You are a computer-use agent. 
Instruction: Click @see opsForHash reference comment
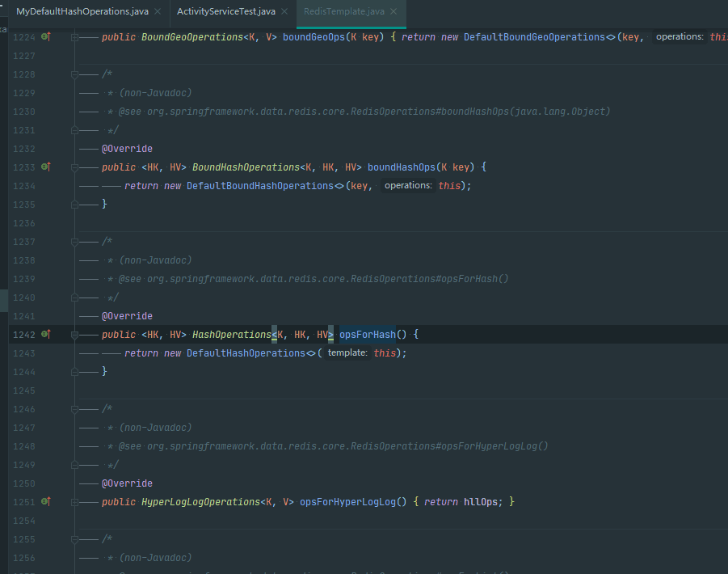(314, 279)
